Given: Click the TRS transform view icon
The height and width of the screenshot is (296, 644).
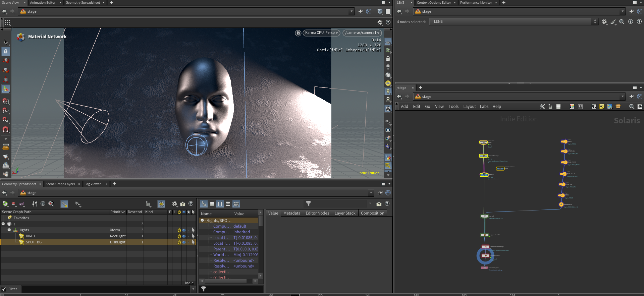Looking at the screenshot, I should coord(236,204).
